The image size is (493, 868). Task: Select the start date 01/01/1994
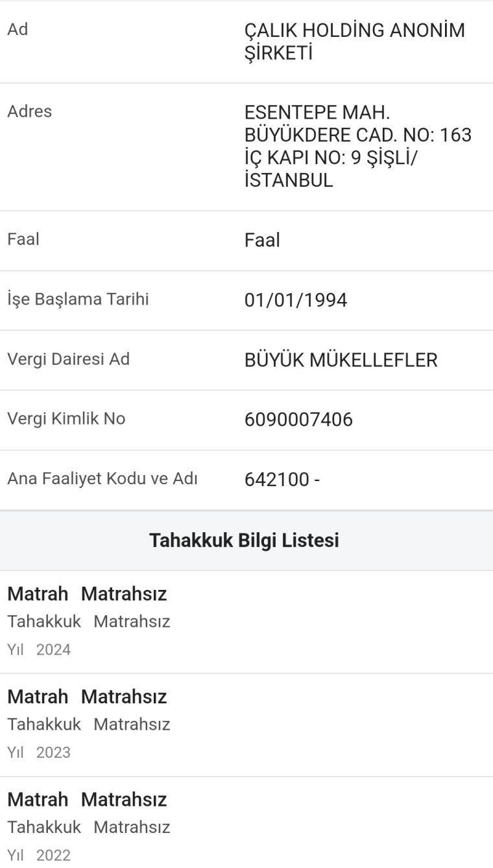[296, 300]
